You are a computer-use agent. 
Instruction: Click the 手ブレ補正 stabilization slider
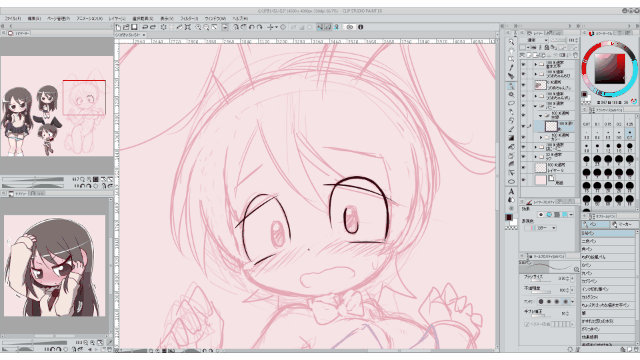pos(540,316)
